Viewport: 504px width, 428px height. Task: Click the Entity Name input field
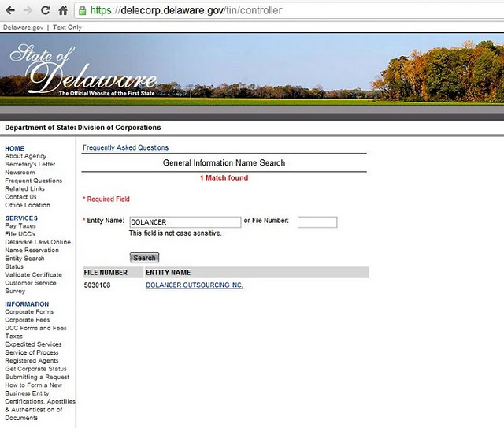(x=185, y=222)
